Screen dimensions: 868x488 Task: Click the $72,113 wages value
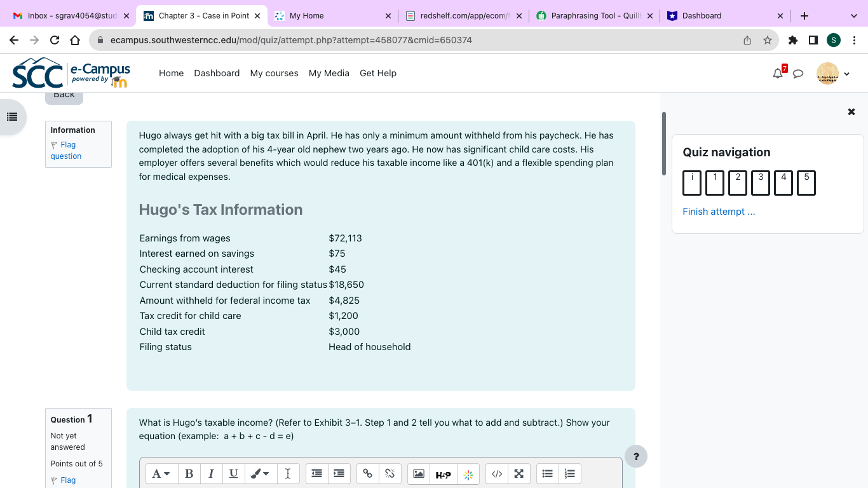tap(345, 238)
